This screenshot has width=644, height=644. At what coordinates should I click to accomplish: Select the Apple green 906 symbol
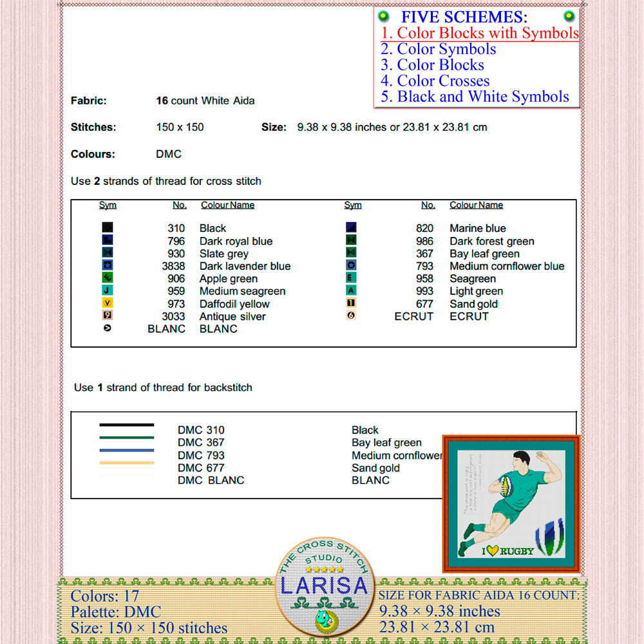point(107,278)
